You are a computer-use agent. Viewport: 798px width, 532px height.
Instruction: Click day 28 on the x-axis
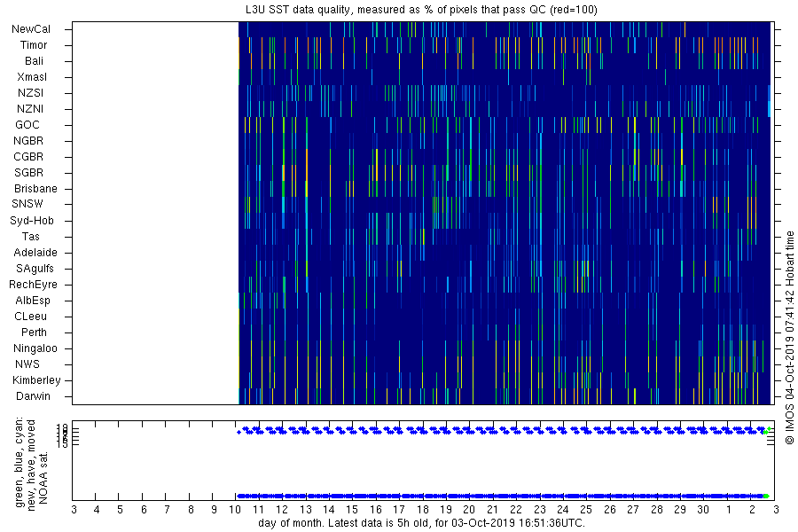point(656,510)
